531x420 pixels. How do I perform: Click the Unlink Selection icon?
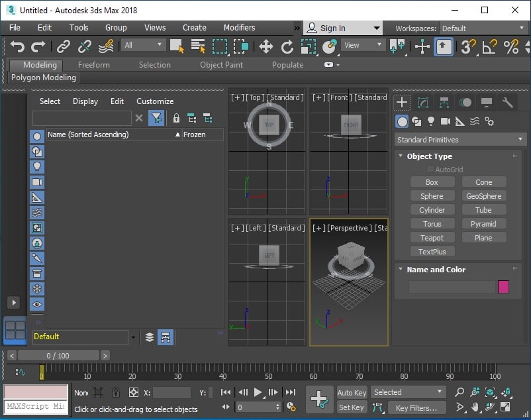(84, 46)
